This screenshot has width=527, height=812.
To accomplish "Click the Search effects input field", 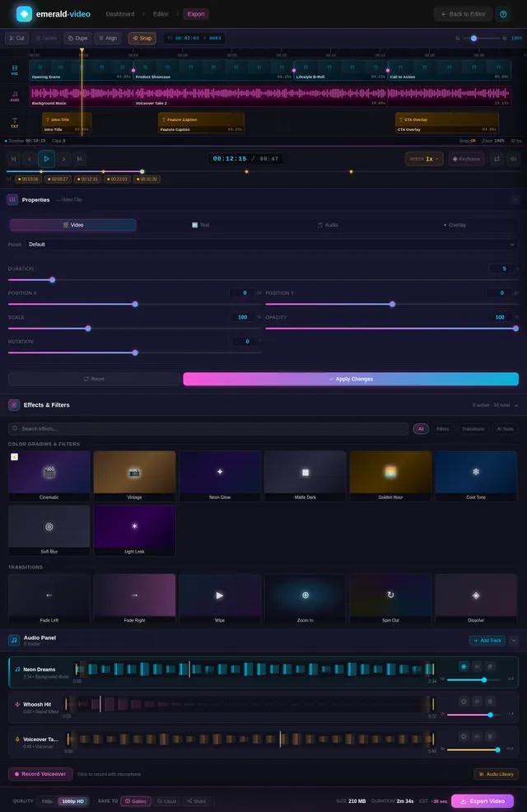I will [208, 429].
